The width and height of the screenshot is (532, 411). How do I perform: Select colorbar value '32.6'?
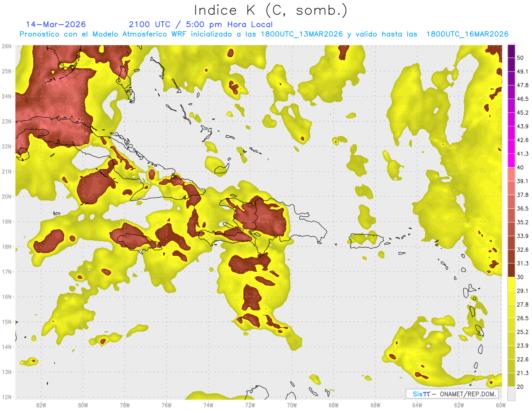(x=523, y=250)
